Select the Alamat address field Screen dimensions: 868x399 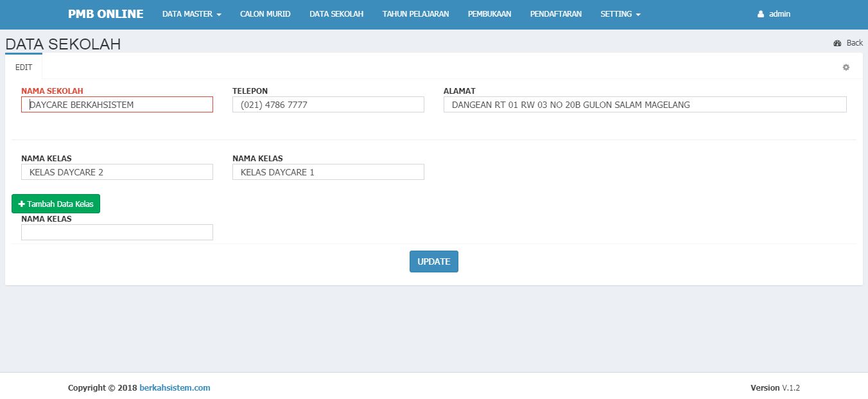coord(645,105)
